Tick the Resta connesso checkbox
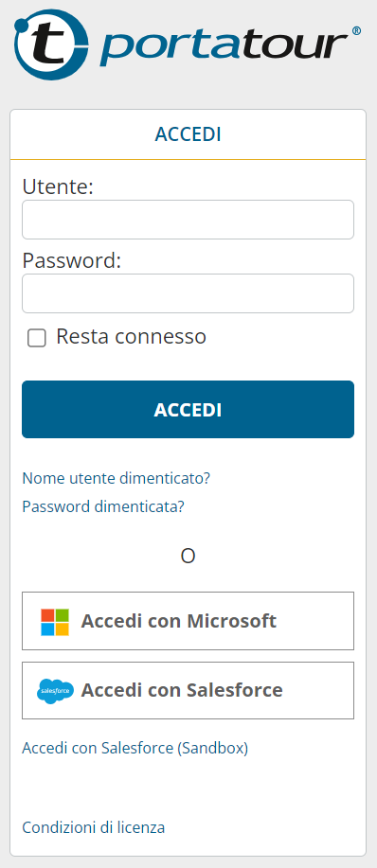This screenshot has height=868, width=377. coord(37,338)
